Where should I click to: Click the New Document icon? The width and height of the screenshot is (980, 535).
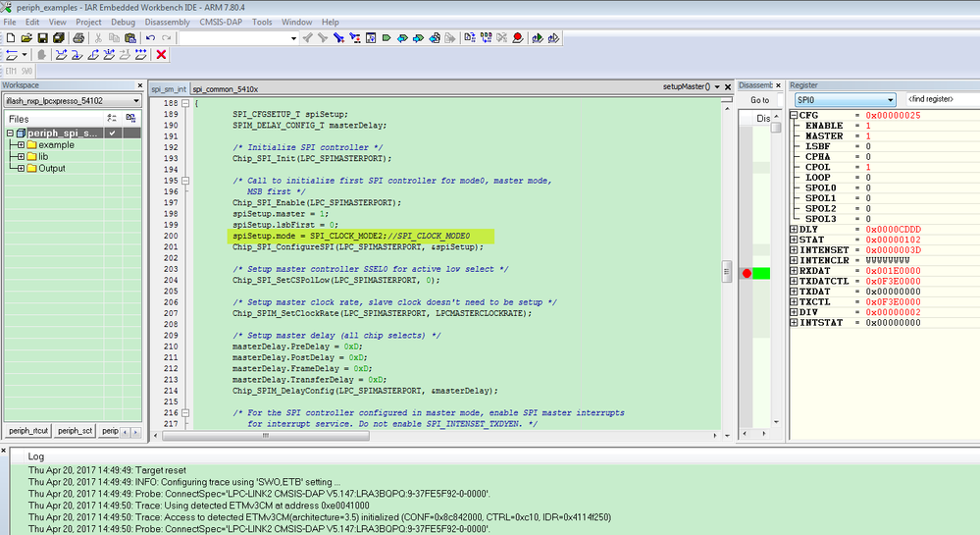coord(11,38)
